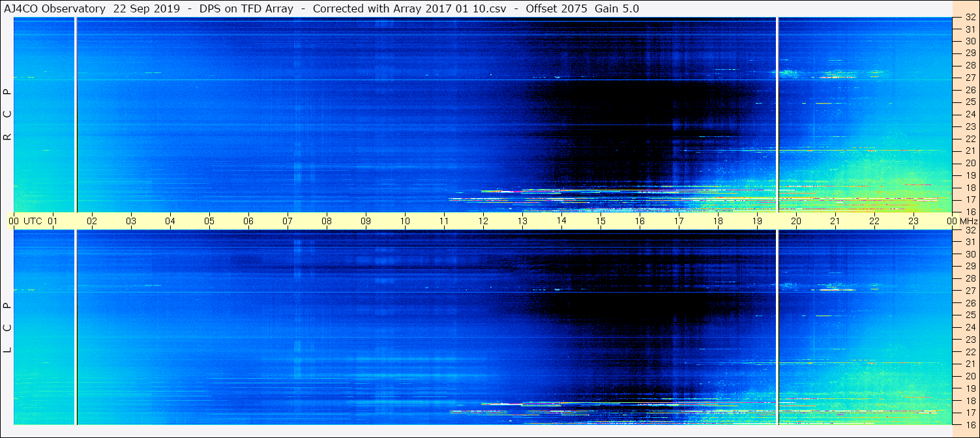
Task: Choose hour 17 on the UTC time axis
Action: point(679,221)
